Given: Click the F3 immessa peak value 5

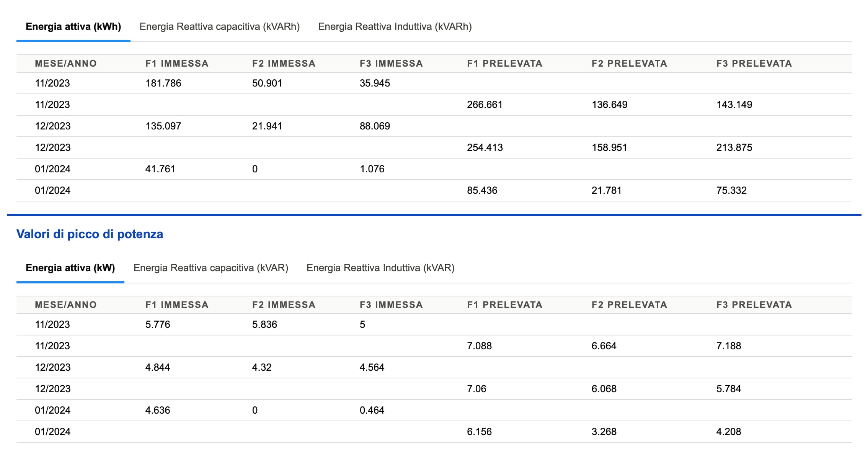Looking at the screenshot, I should (362, 324).
